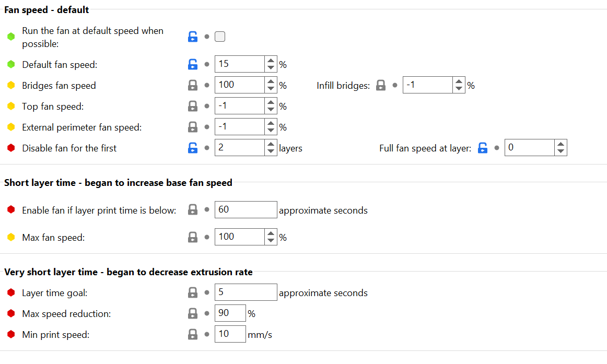Decrease Bridges fan speed with down arrow
Image resolution: width=607 pixels, height=364 pixels.
[x=271, y=89]
